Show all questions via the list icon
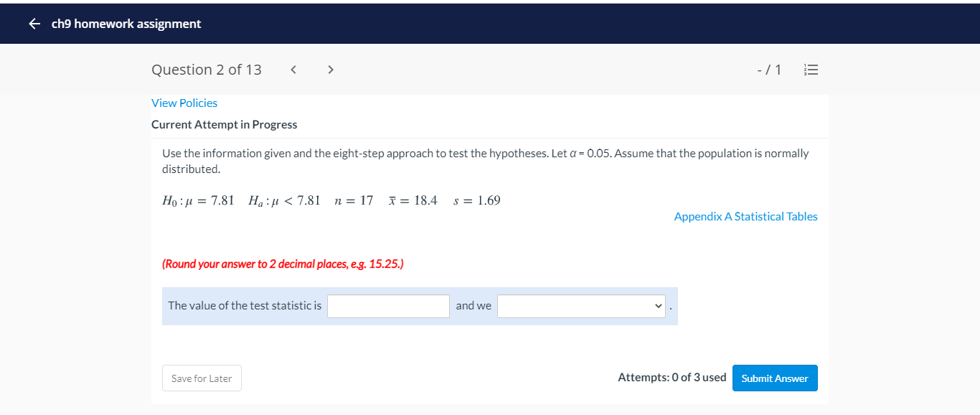The width and height of the screenshot is (980, 415). (811, 69)
